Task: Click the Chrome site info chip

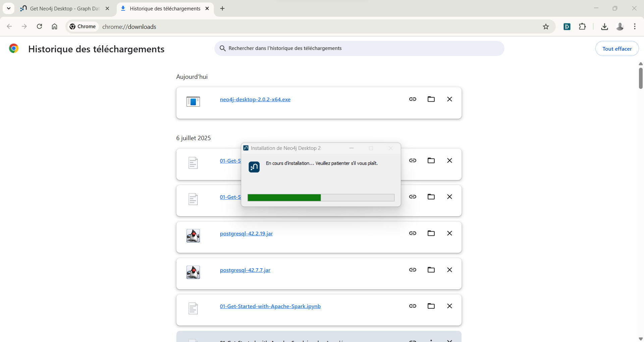Action: pos(83,26)
